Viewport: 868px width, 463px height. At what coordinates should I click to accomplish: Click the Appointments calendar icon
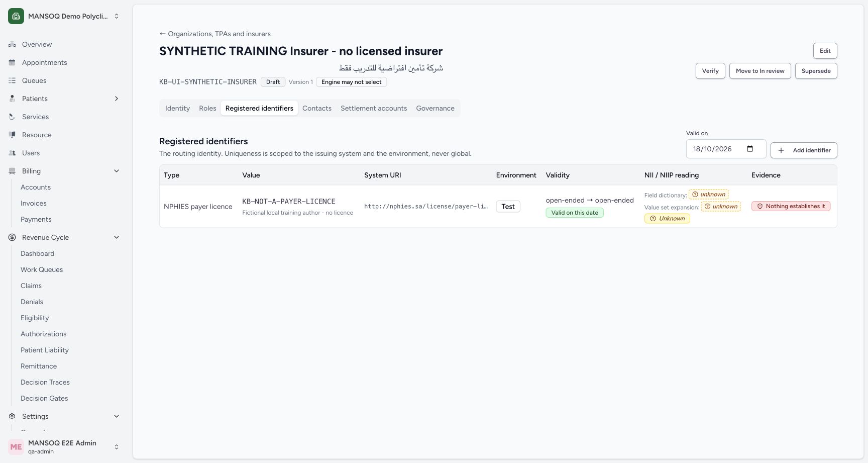12,63
